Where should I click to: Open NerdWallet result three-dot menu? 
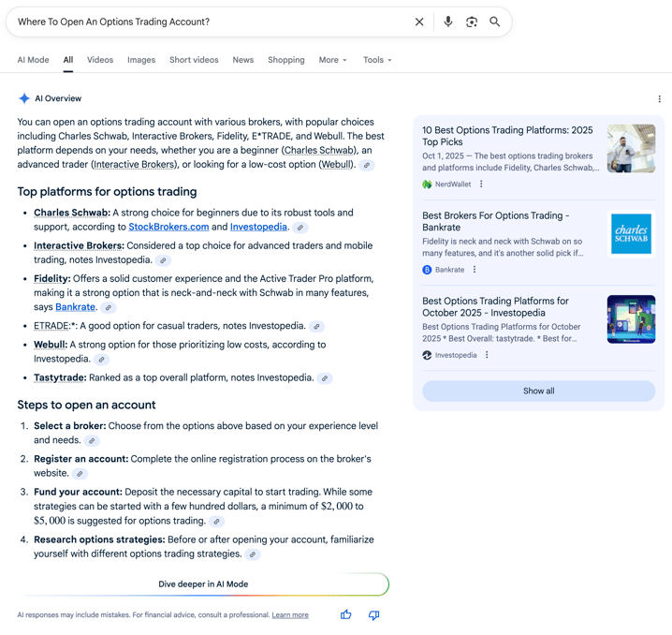point(482,185)
